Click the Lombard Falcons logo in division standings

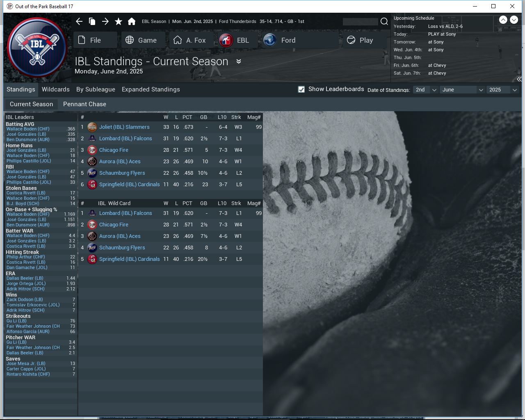click(x=92, y=139)
